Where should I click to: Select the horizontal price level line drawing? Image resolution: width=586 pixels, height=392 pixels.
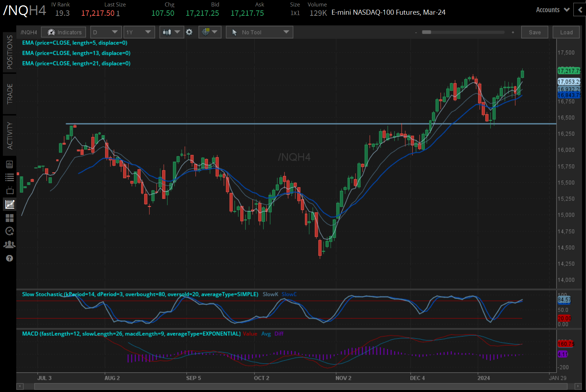click(x=311, y=124)
